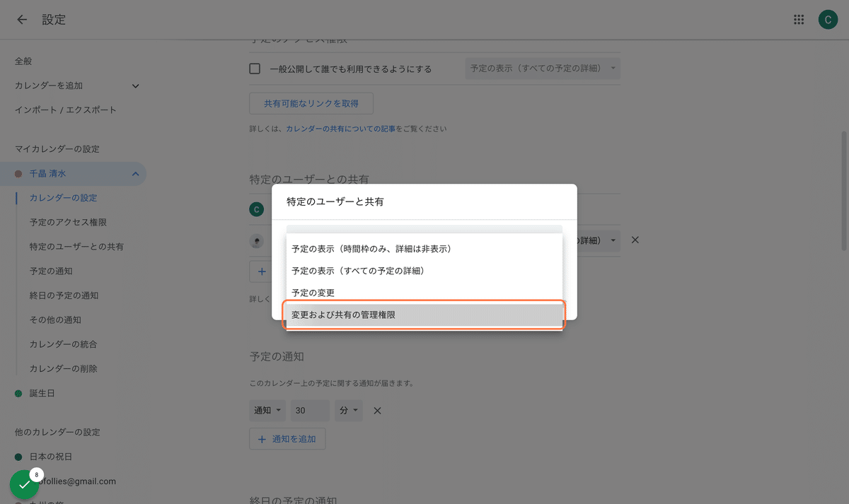This screenshot has height=504, width=849.
Task: Click the green checkmark badge button
Action: [x=25, y=485]
